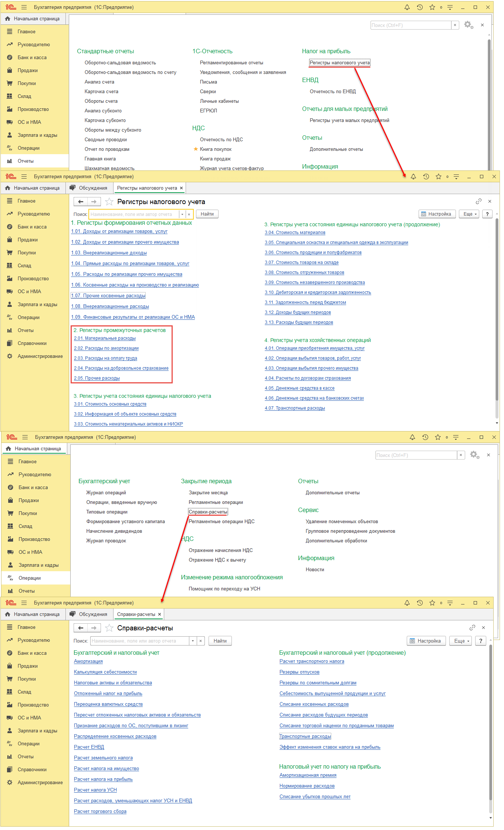504x830 pixels.
Task: Open favorites star in bottom window title bar
Action: tap(432, 603)
